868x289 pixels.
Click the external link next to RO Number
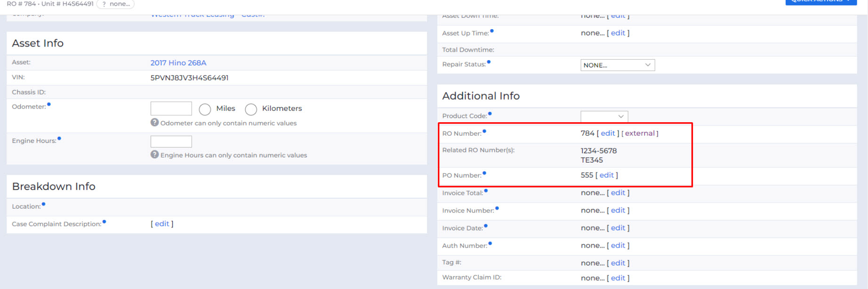pyautogui.click(x=640, y=133)
